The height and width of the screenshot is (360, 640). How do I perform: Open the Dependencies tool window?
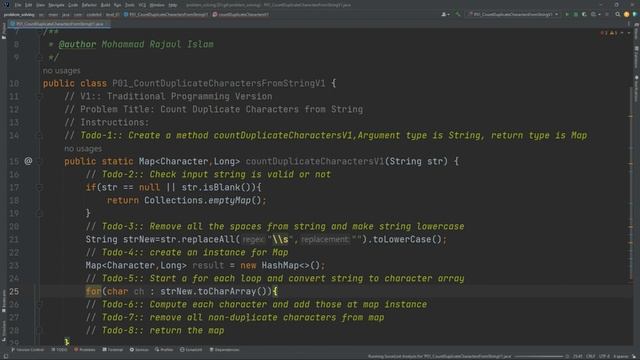tap(224, 350)
